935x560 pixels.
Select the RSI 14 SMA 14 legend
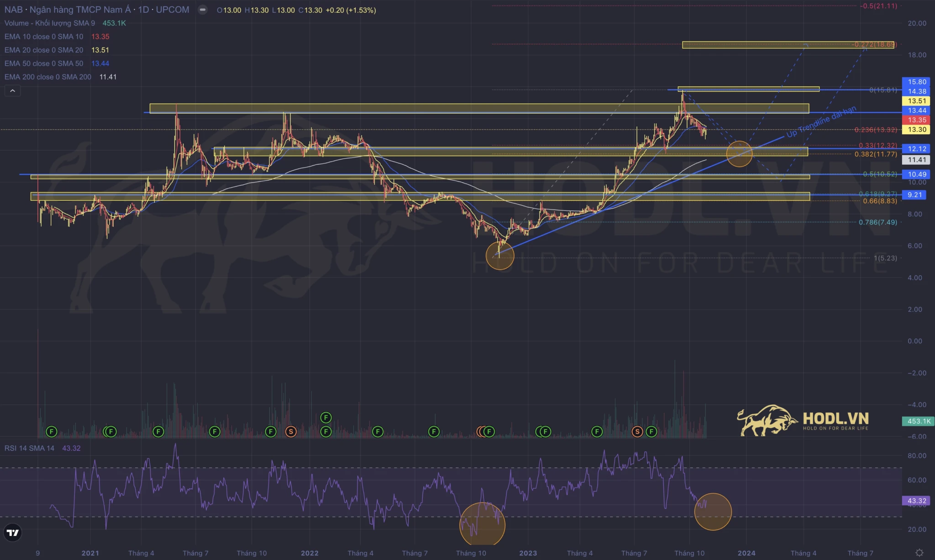(29, 448)
